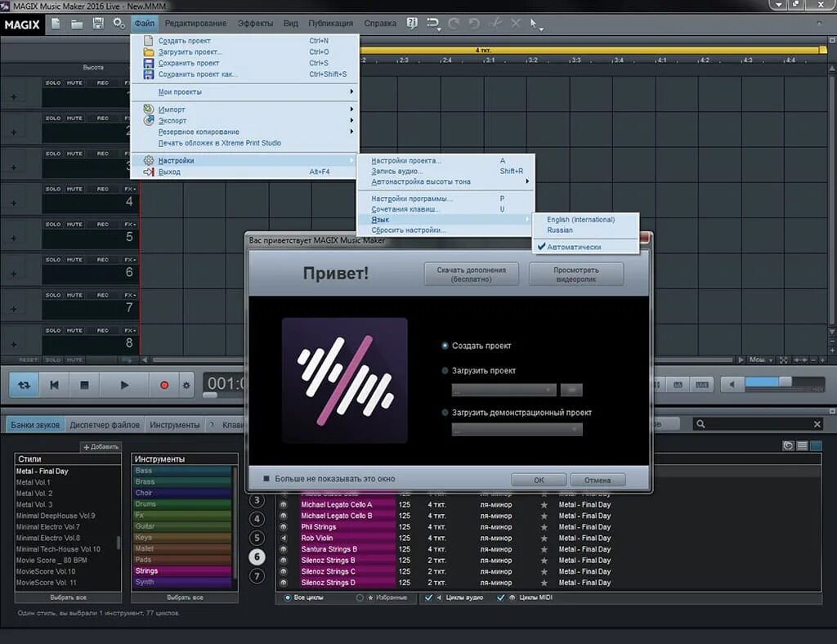Open the Эффекты menu
The height and width of the screenshot is (644, 837).
(255, 24)
